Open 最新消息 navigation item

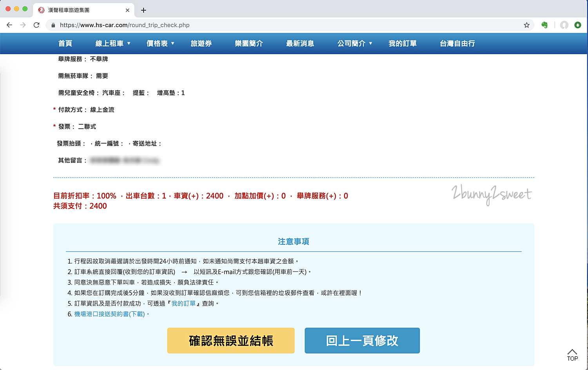click(300, 44)
